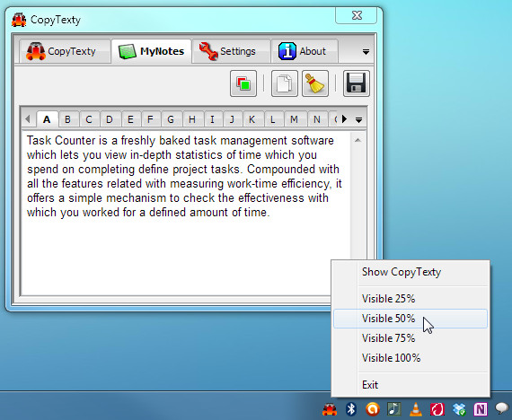This screenshot has height=420, width=512.
Task: Click the VLC cone tray icon
Action: 416,409
